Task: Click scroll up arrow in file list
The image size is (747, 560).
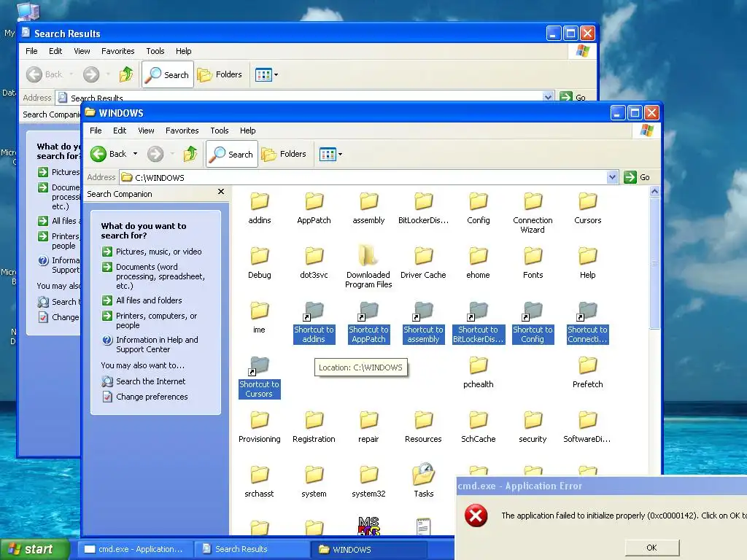Action: (x=654, y=192)
